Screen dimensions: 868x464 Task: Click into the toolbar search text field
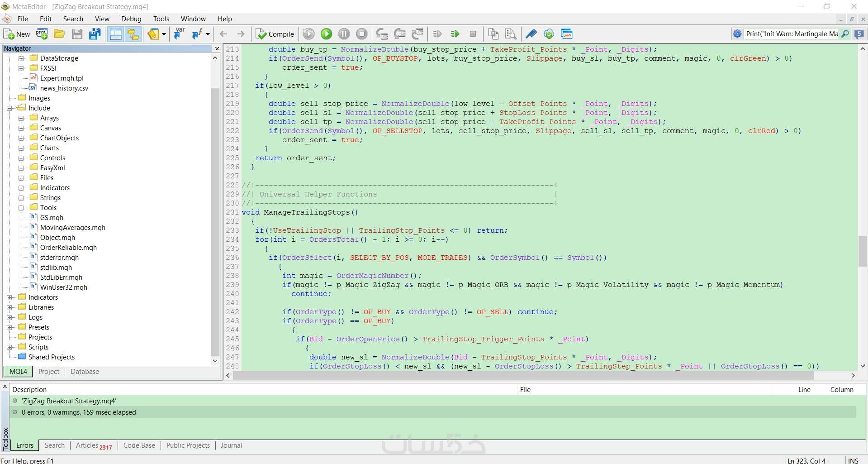(x=792, y=34)
